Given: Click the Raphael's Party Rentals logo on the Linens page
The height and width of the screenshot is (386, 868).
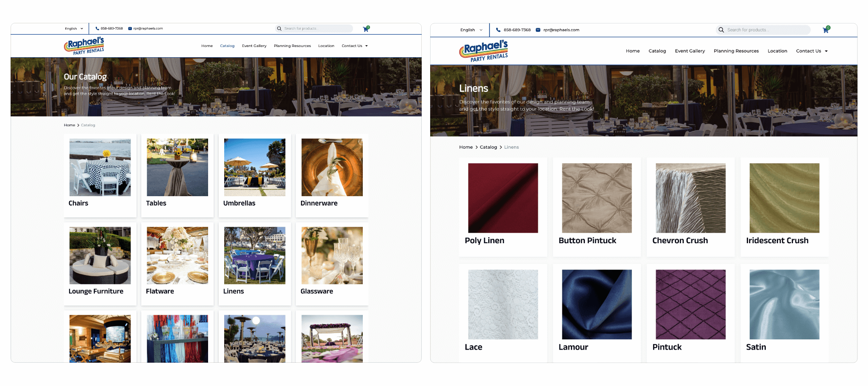Looking at the screenshot, I should [x=484, y=51].
